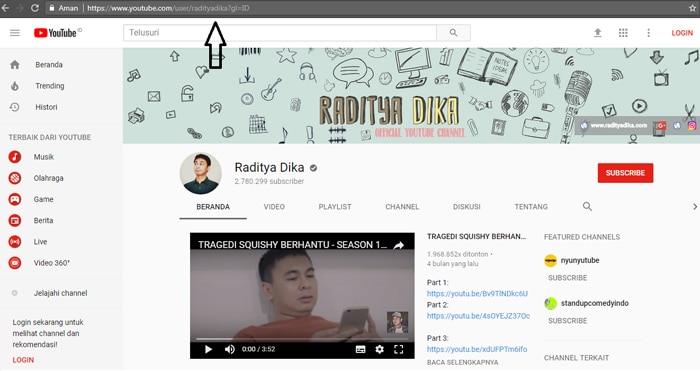Click the Raditya Dika profile avatar
This screenshot has height=371, width=700.
click(x=200, y=173)
